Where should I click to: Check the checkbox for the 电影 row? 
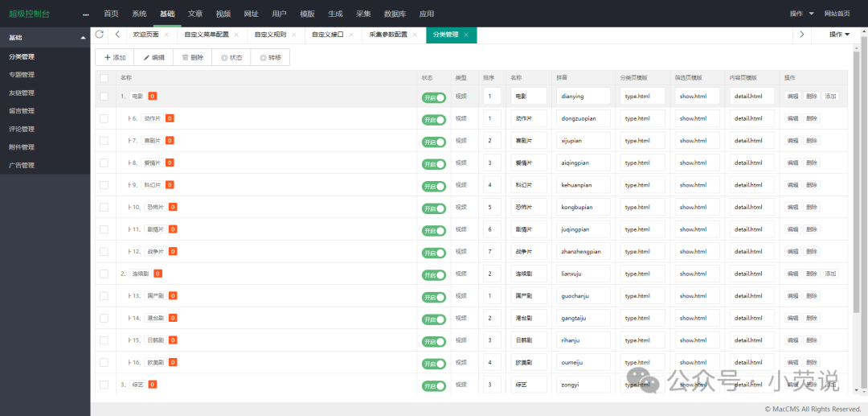click(x=104, y=97)
